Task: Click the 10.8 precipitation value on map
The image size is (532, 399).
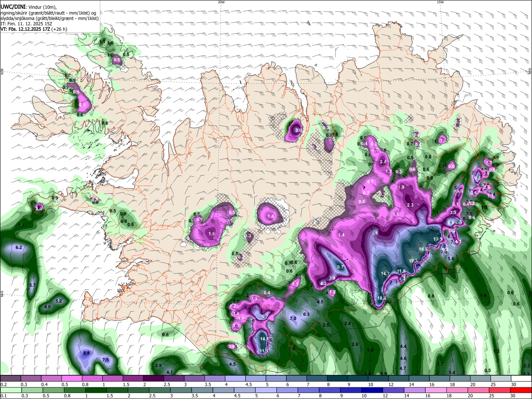Action: click(x=382, y=298)
